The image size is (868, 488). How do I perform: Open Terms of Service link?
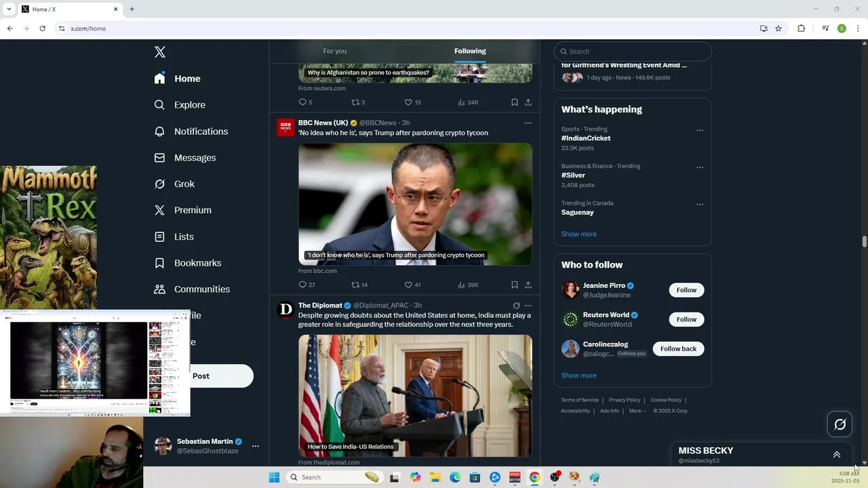click(580, 400)
